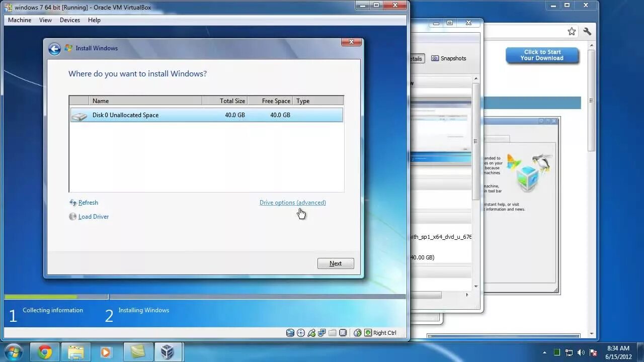Click the Snapshots camera icon in VirtualBox Manager
The height and width of the screenshot is (362, 644).
tap(435, 58)
